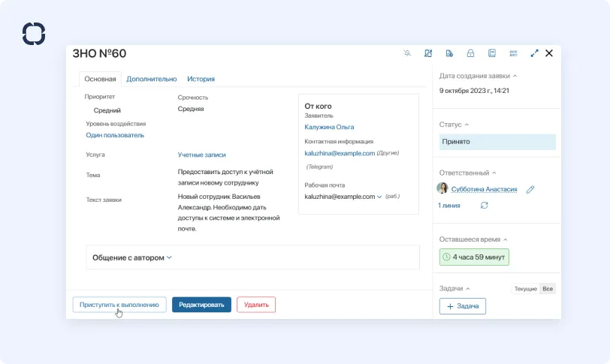This screenshot has width=610, height=364.
Task: Collapse the Статус section
Action: 467,125
